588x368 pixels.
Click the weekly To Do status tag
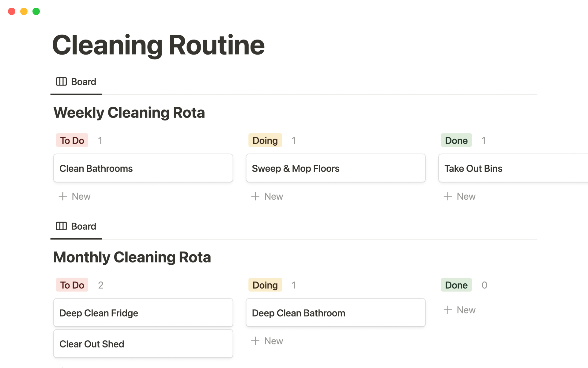[x=72, y=140]
